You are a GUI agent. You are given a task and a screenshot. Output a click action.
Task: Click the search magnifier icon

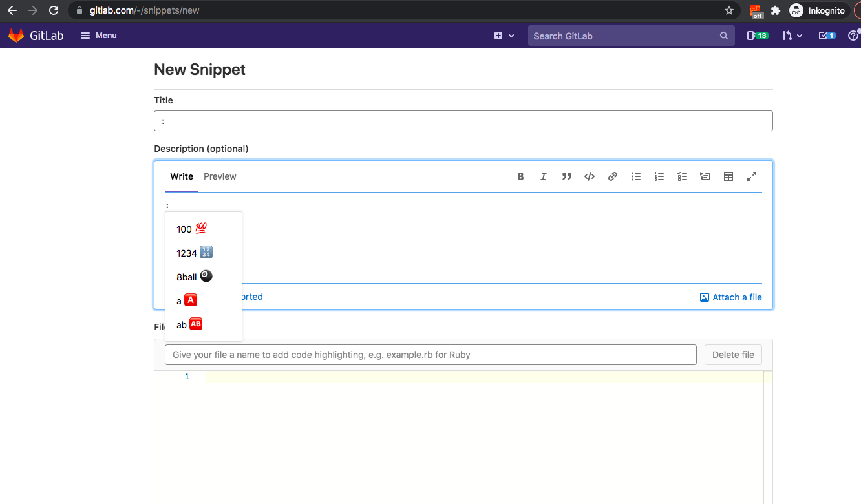coord(724,36)
